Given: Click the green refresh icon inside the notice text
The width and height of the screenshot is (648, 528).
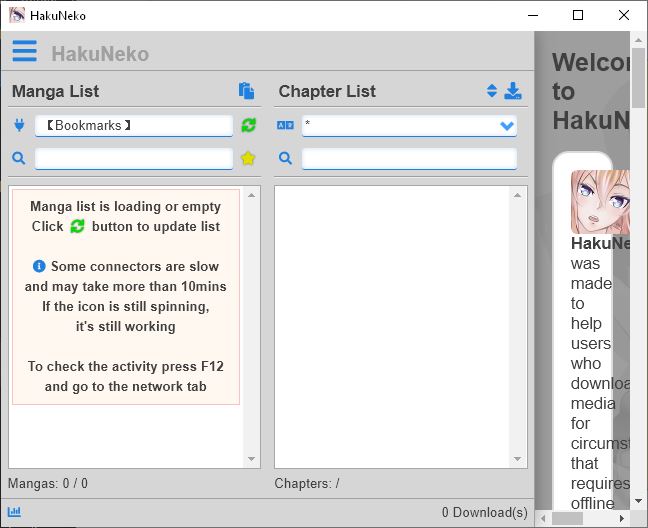Looking at the screenshot, I should (77, 226).
